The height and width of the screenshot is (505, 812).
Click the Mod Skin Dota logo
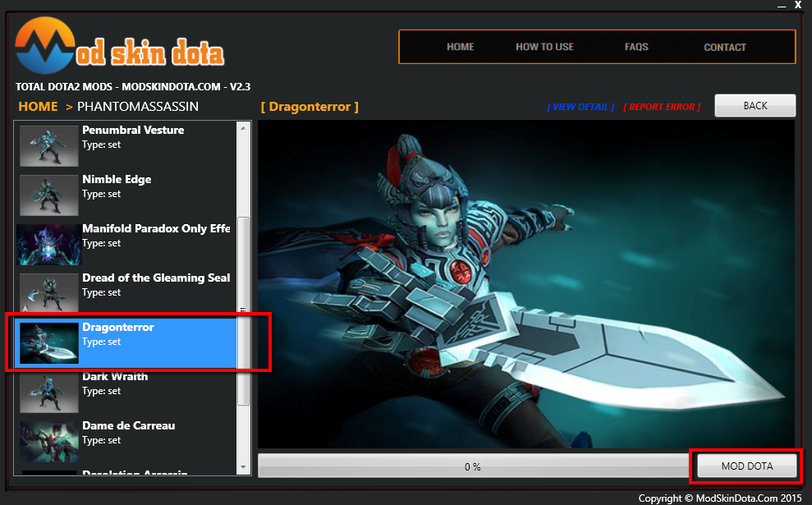[120, 46]
